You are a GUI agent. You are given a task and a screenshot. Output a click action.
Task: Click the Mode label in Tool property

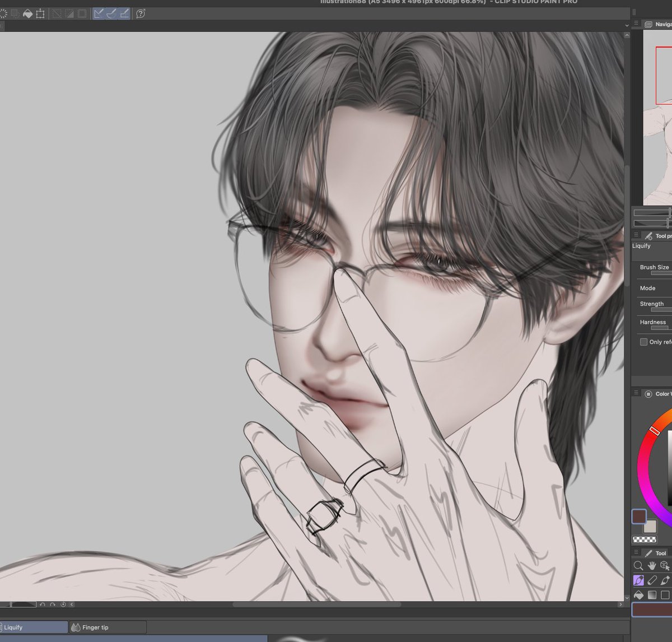(647, 288)
